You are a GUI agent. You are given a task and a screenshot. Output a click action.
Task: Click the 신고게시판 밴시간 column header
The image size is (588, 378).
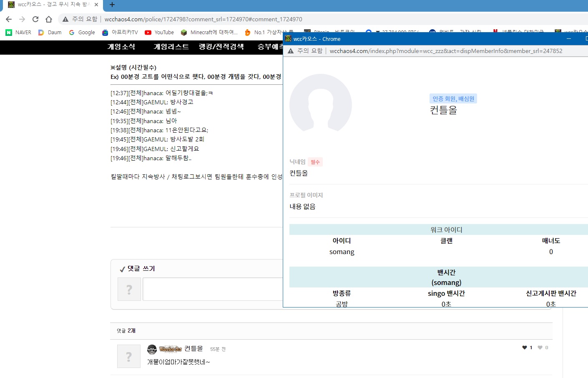pyautogui.click(x=551, y=293)
